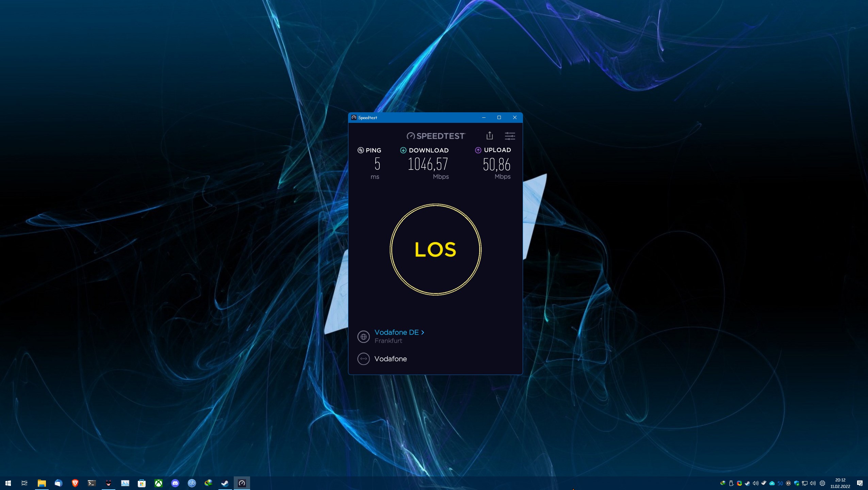Image resolution: width=868 pixels, height=490 pixels.
Task: Open the Speedtest settings sliders icon
Action: coord(509,136)
